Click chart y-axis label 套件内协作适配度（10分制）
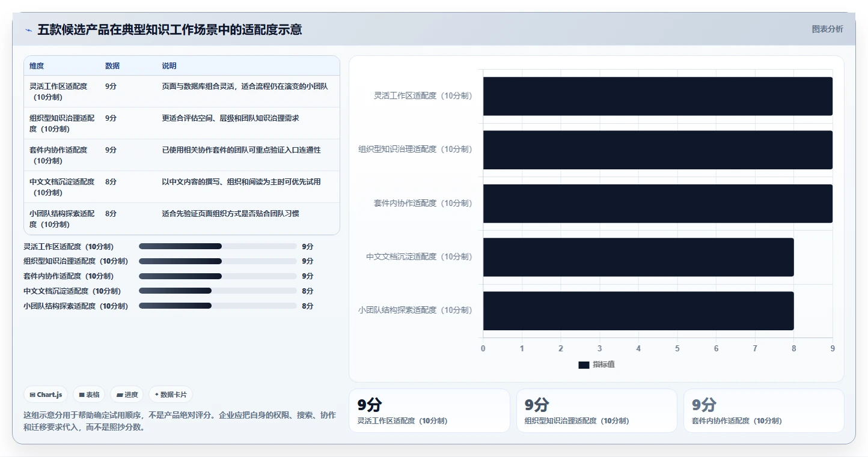Image resolution: width=868 pixels, height=457 pixels. (x=423, y=204)
